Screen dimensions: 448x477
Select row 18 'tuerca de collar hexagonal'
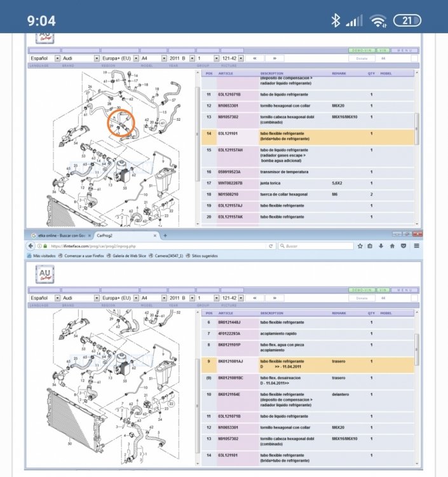(x=308, y=195)
